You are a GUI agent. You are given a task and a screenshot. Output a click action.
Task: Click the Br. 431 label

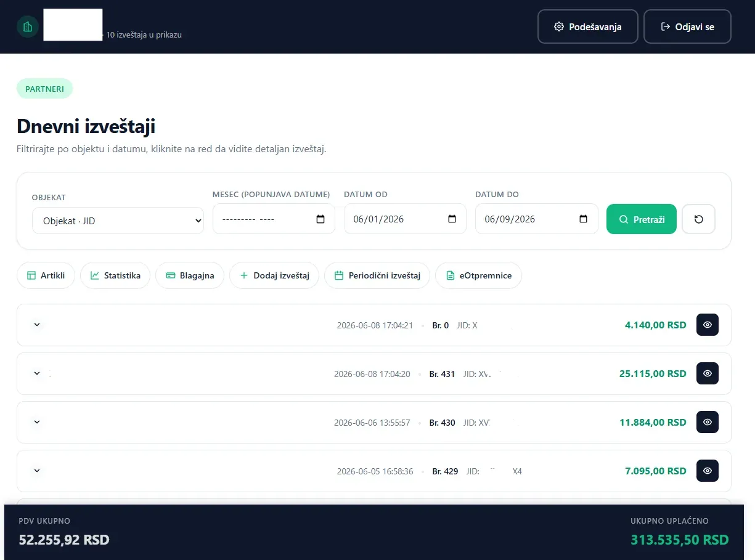coord(442,374)
